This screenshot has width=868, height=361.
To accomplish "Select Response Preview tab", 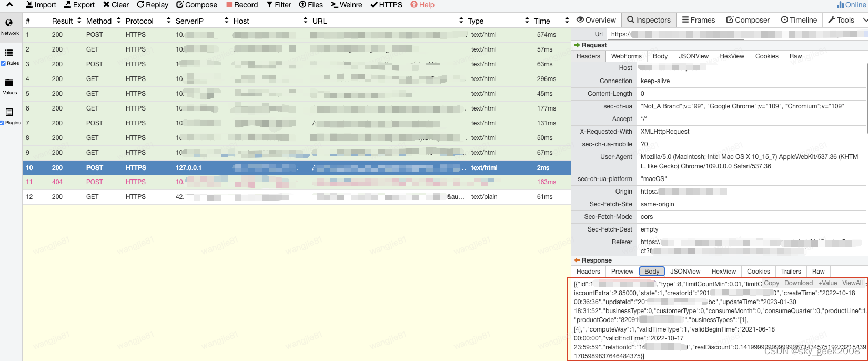I will [x=622, y=272].
